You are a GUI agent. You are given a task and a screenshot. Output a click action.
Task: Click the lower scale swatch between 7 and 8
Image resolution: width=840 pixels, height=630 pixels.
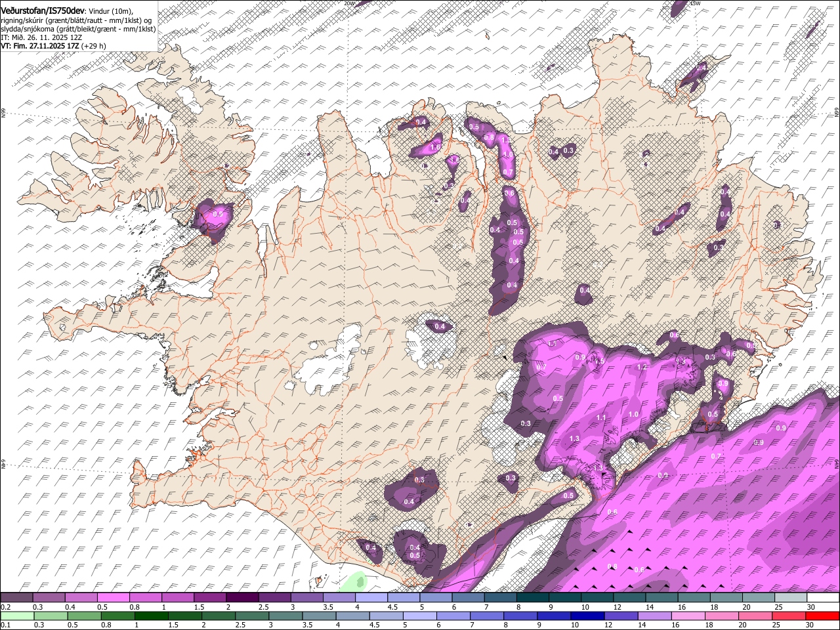[487, 616]
